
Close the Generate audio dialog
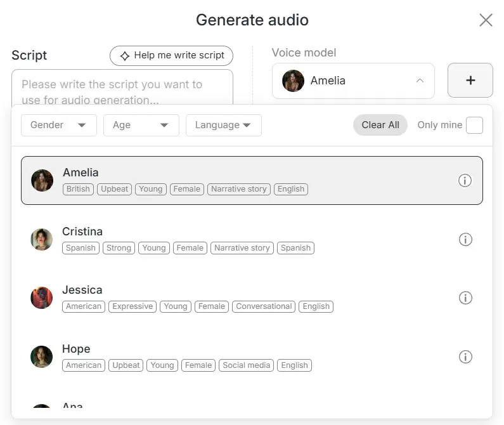pos(486,20)
